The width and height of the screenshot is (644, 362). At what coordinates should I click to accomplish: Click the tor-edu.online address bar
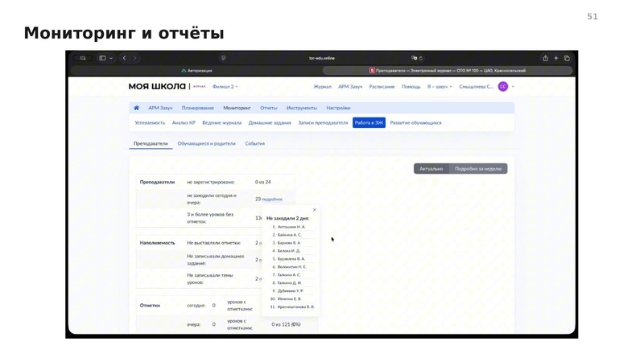(x=322, y=58)
